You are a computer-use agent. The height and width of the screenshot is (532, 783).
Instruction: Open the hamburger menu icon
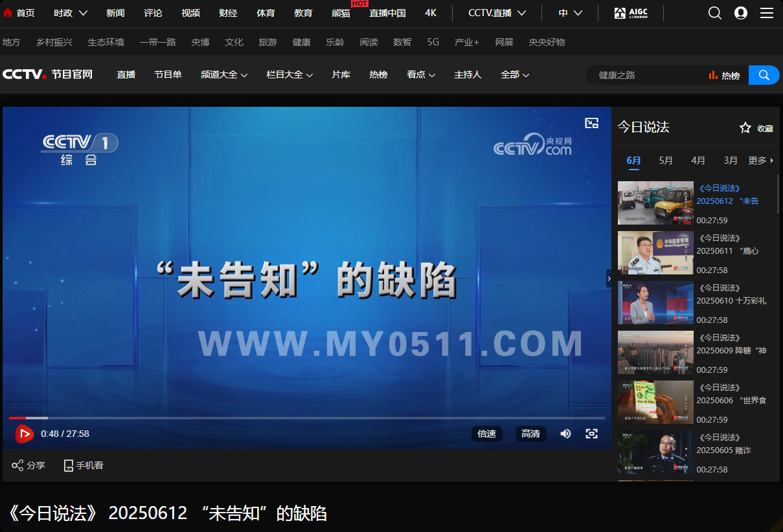(x=767, y=13)
